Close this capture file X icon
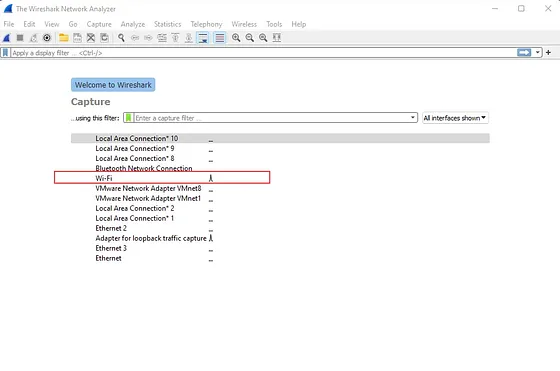Viewport: 560px width, 371px height. 91,37
